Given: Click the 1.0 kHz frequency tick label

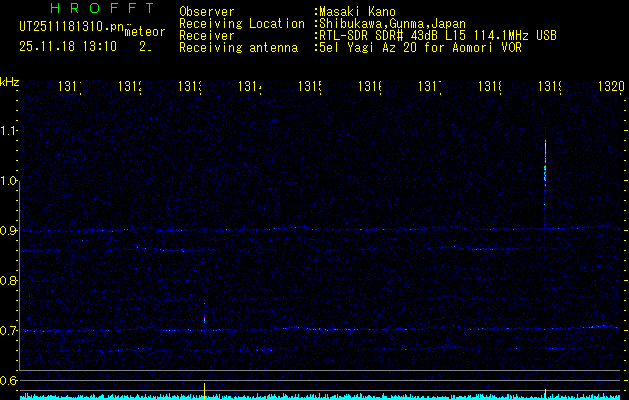Looking at the screenshot, I should point(9,181).
